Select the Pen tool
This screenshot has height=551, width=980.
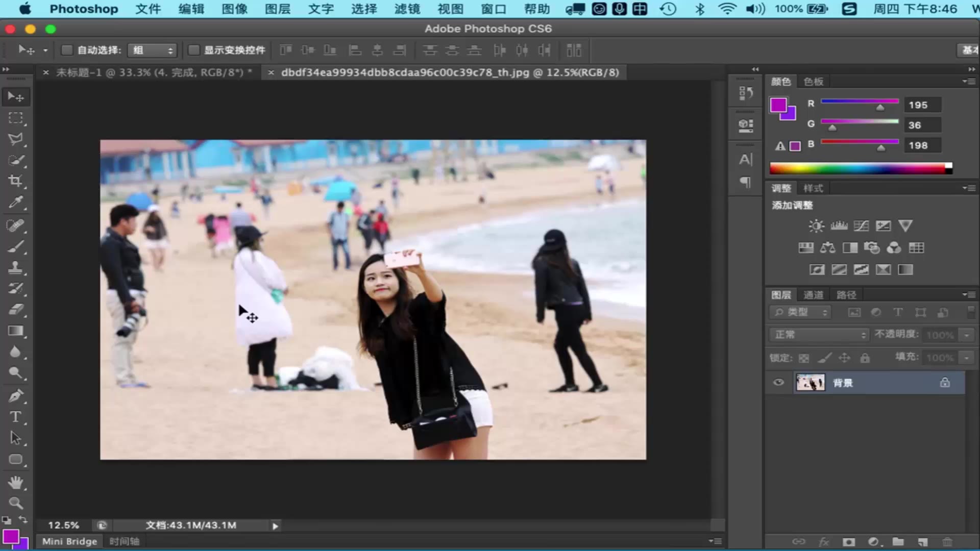point(15,395)
